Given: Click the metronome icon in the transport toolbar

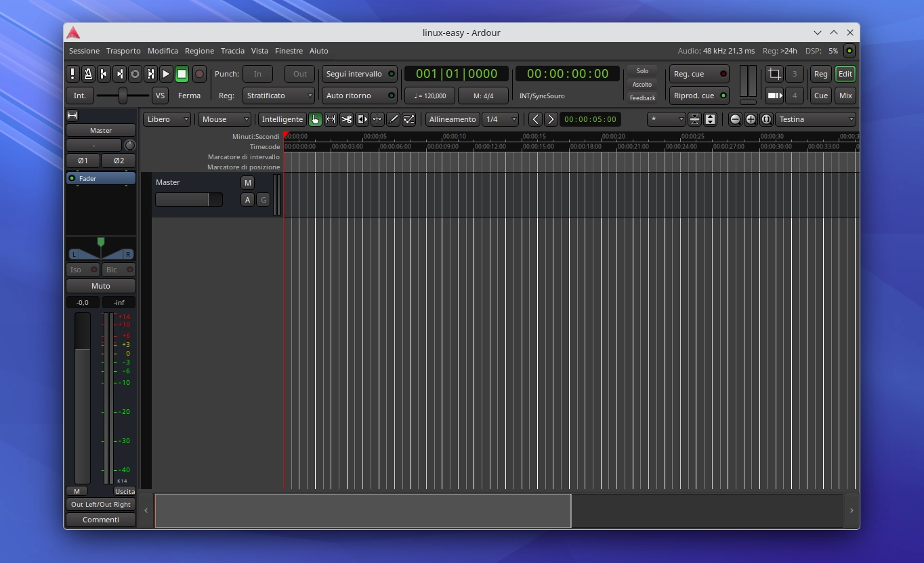Looking at the screenshot, I should (88, 74).
